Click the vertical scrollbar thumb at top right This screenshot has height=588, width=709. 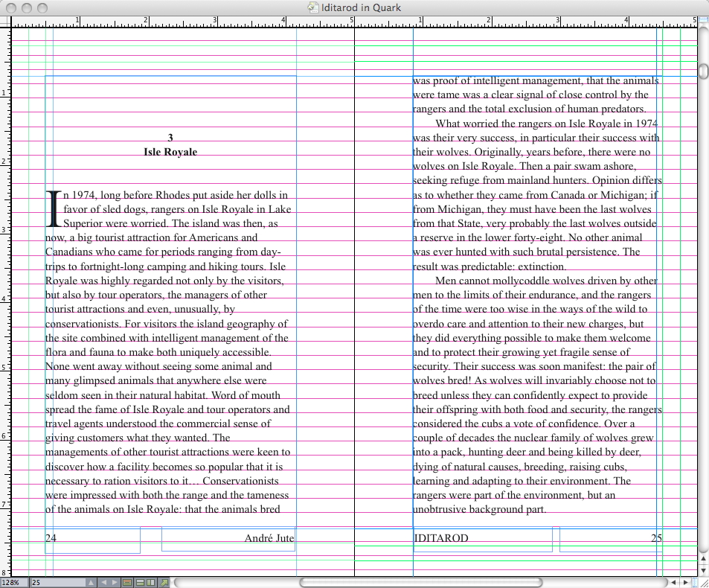pos(703,71)
